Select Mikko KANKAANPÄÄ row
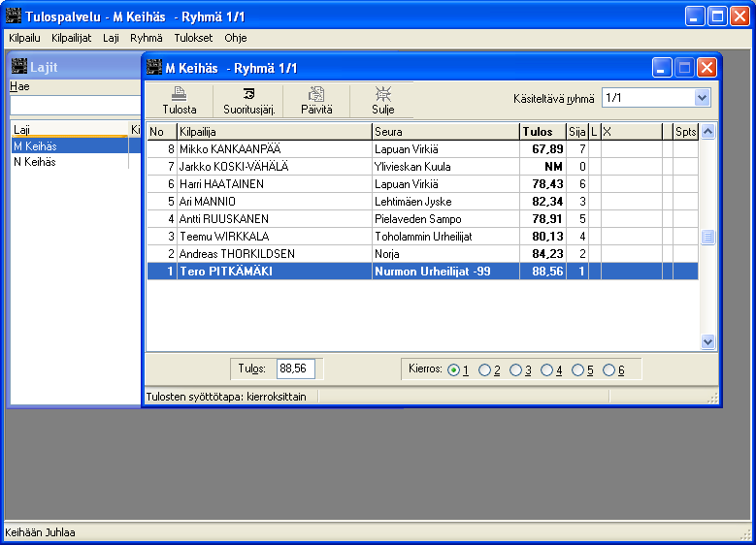756x545 pixels. pyautogui.click(x=422, y=149)
